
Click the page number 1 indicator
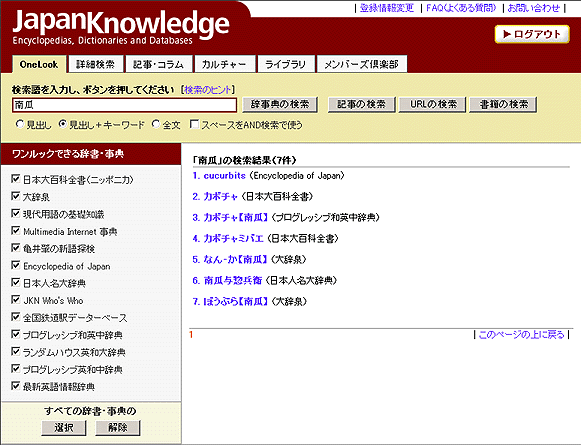point(191,335)
